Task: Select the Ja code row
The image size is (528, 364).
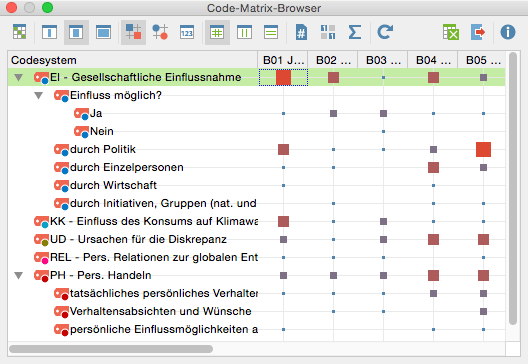Action: coord(96,113)
